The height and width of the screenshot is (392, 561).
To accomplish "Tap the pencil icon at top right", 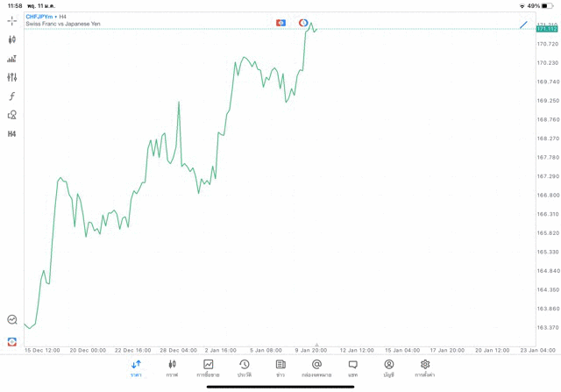I will point(523,25).
